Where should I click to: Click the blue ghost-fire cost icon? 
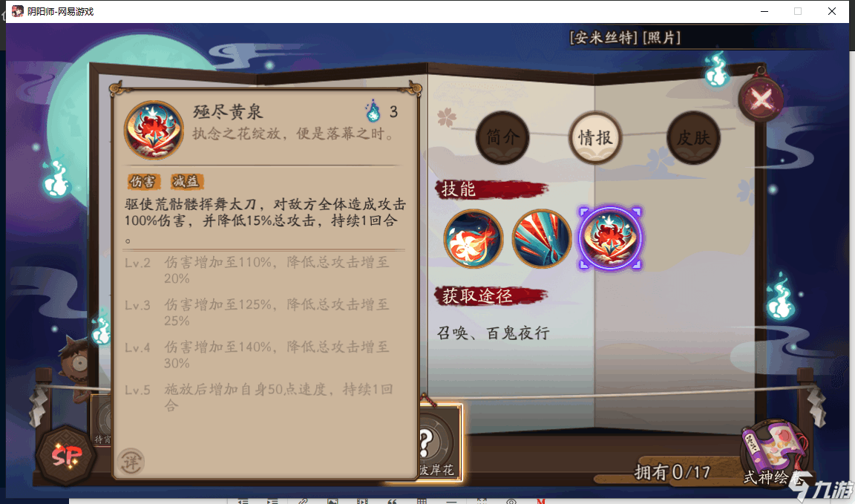(373, 111)
